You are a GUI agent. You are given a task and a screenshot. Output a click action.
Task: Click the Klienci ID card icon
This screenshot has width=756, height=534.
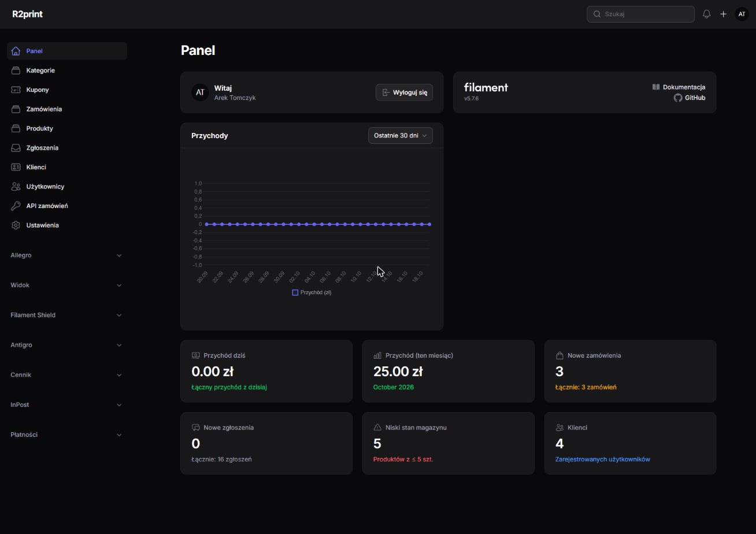pyautogui.click(x=16, y=167)
